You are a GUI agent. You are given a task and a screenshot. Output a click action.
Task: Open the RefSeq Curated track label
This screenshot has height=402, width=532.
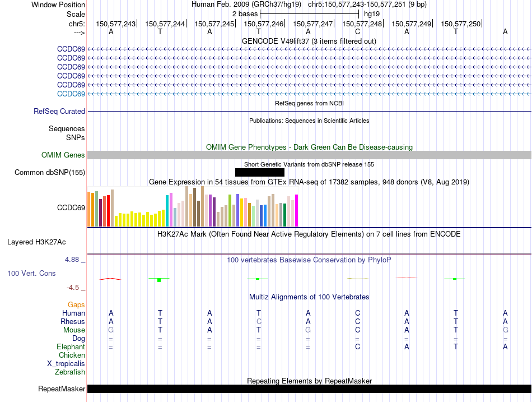point(59,112)
